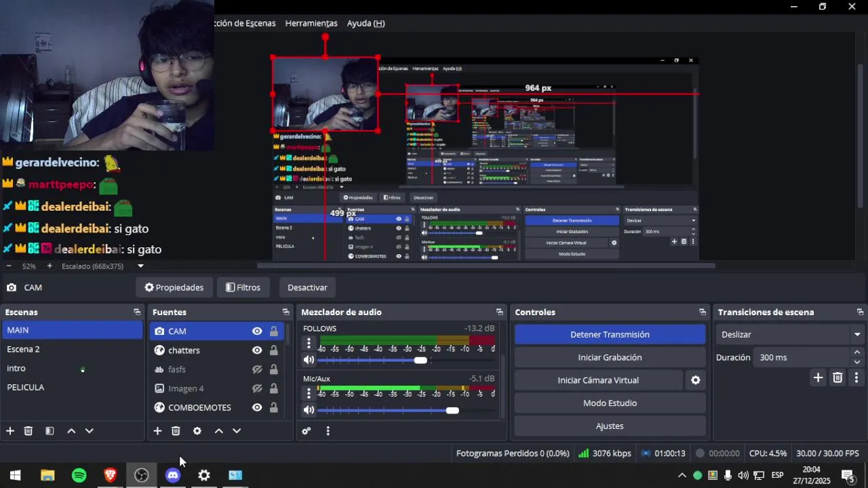Select PELICULA scene

[72, 387]
